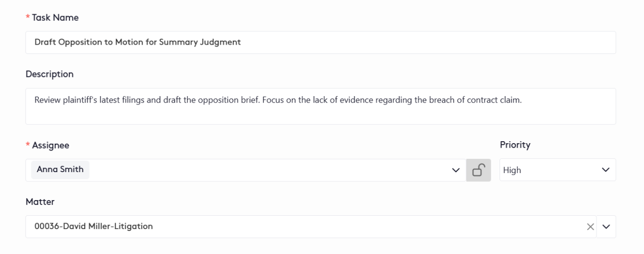Click the Priority label
644x254 pixels.
[515, 145]
